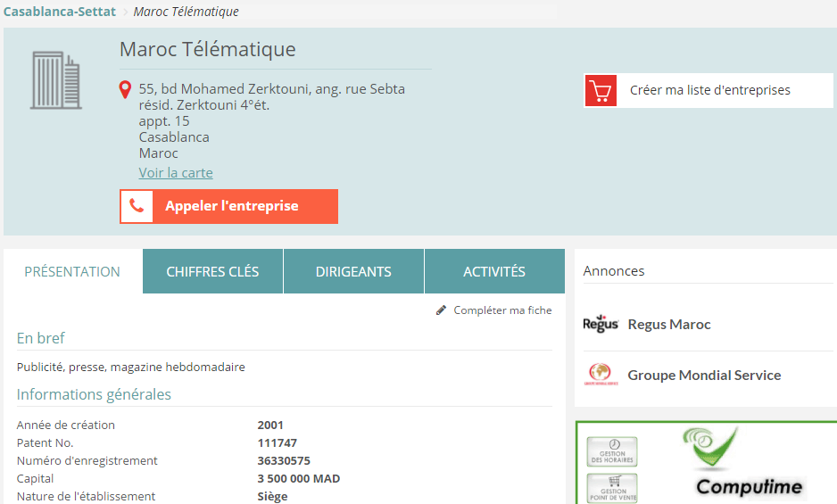Switch to the Chiffres Clés tab
Image resolution: width=837 pixels, height=504 pixels.
pos(212,271)
